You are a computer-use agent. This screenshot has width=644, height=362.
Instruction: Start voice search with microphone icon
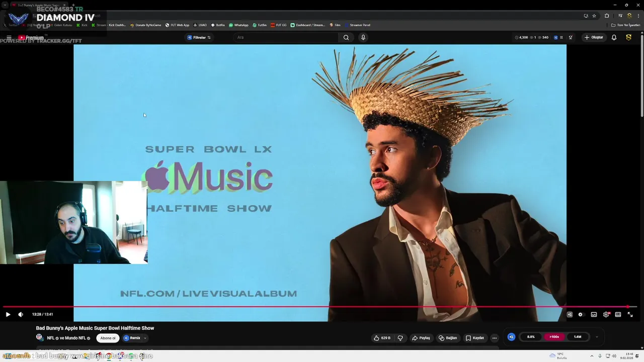pos(363,37)
